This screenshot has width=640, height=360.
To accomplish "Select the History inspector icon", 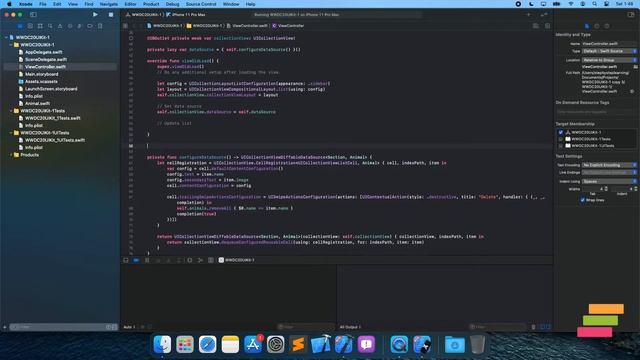I will (x=597, y=26).
